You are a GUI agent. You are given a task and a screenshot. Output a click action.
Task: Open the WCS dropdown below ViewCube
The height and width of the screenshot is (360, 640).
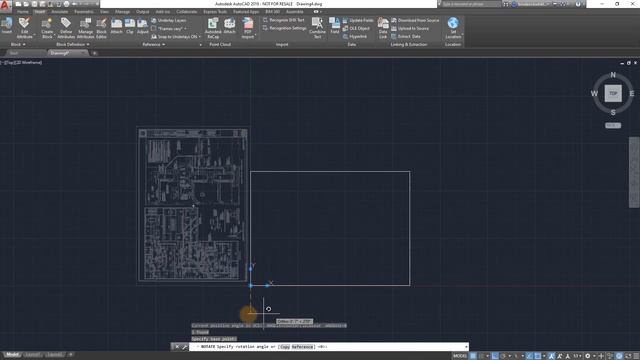coord(613,125)
